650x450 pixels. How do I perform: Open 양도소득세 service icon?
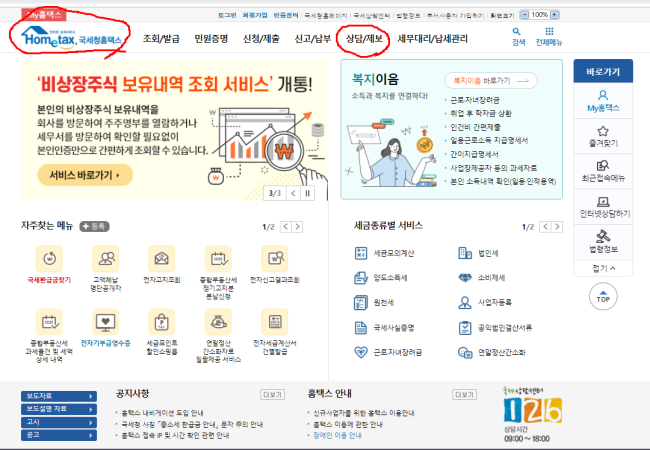coord(361,278)
